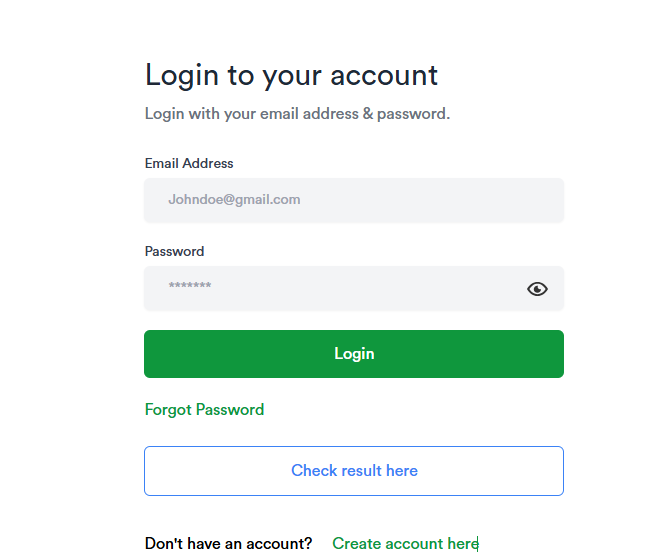662x555 pixels.
Task: Go to sign-up via Create account here
Action: 405,543
